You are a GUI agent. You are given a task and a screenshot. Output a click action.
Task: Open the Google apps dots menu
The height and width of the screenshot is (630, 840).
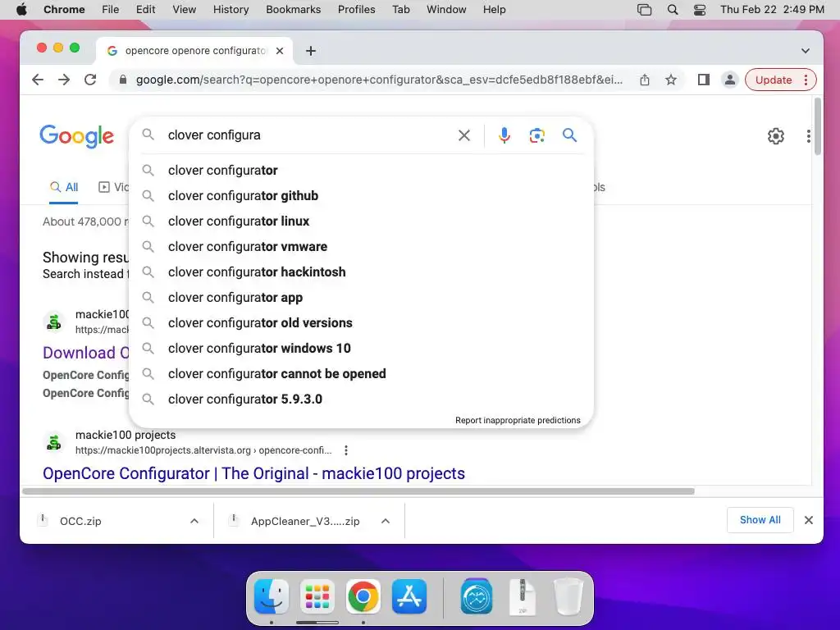[x=808, y=136]
